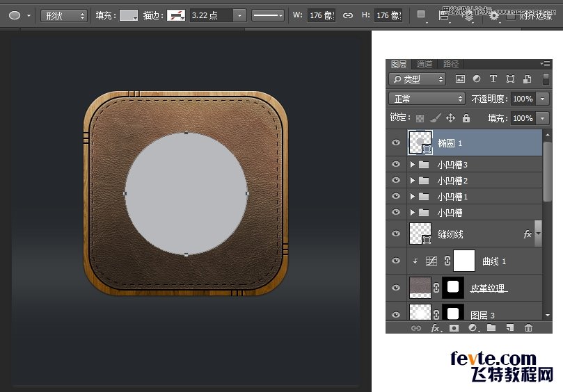Select the Ellipse tool preset icon
The image size is (563, 392).
pyautogui.click(x=15, y=15)
